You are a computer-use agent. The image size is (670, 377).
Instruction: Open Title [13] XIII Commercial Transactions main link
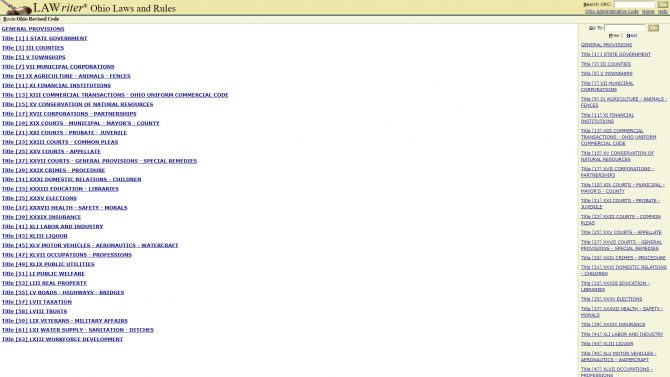115,95
